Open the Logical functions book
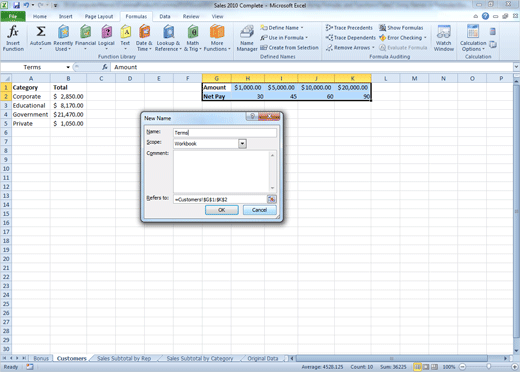This screenshot has height=372, width=520. (x=106, y=37)
